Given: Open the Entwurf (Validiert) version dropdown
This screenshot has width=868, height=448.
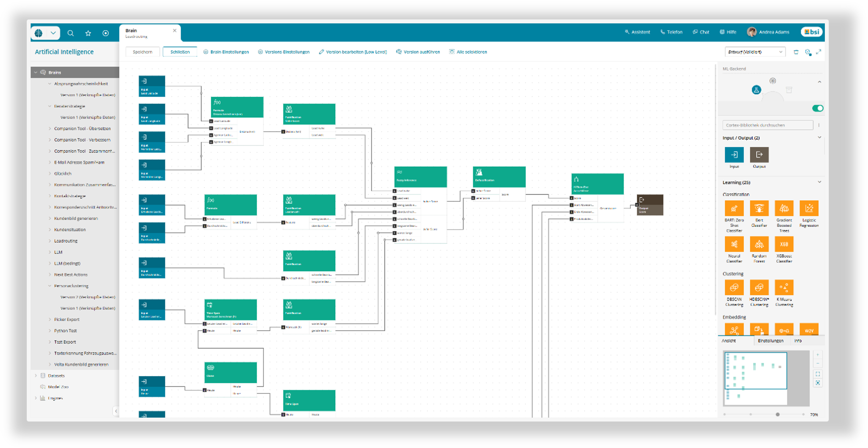Looking at the screenshot, I should tap(755, 52).
